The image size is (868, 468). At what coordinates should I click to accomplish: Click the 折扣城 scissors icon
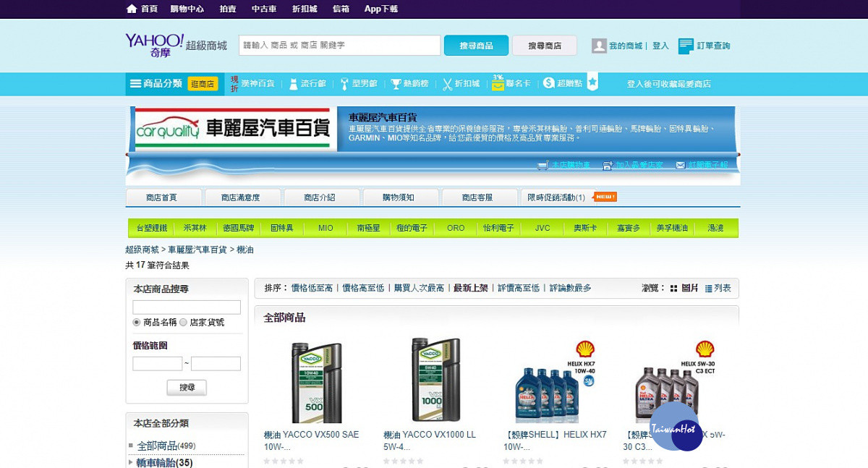447,84
